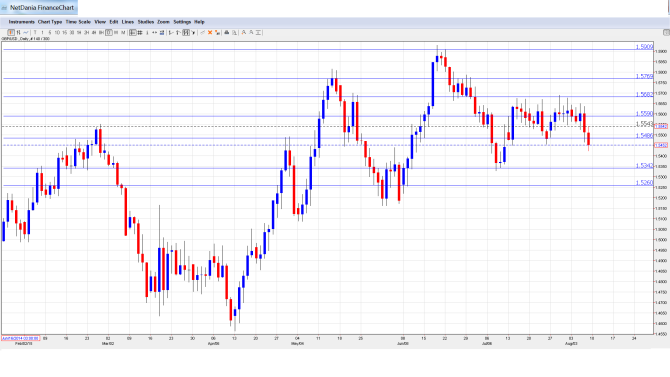
Task: Switch to the Monthly (M) time scale
Action: 123,32
